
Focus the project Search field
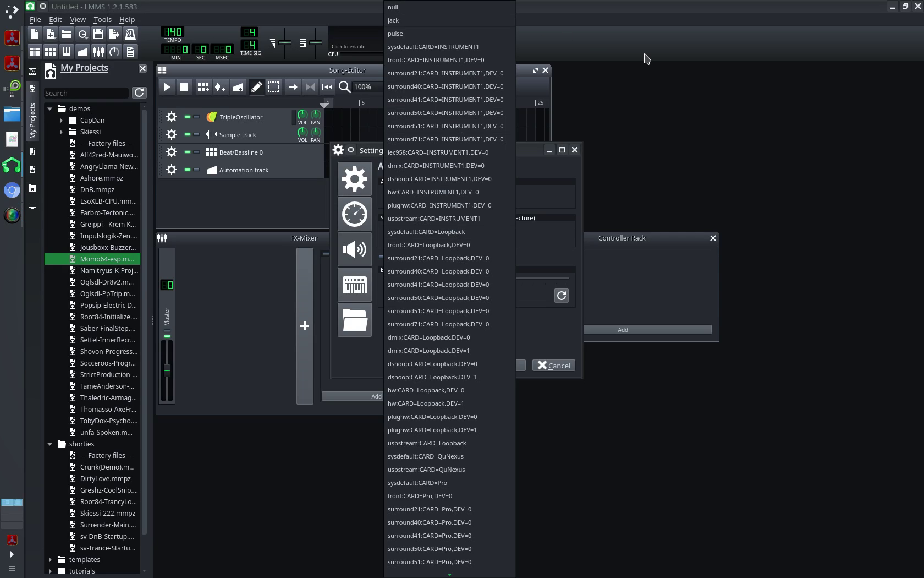click(86, 93)
